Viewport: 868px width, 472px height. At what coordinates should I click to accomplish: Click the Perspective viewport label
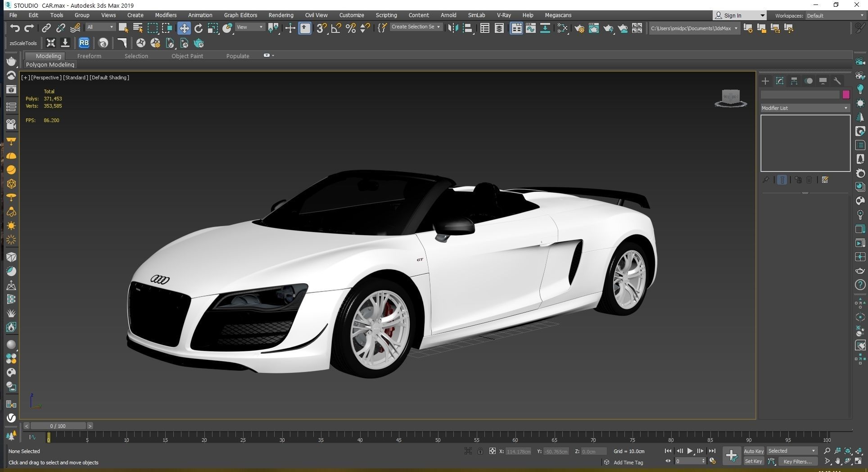coord(46,77)
